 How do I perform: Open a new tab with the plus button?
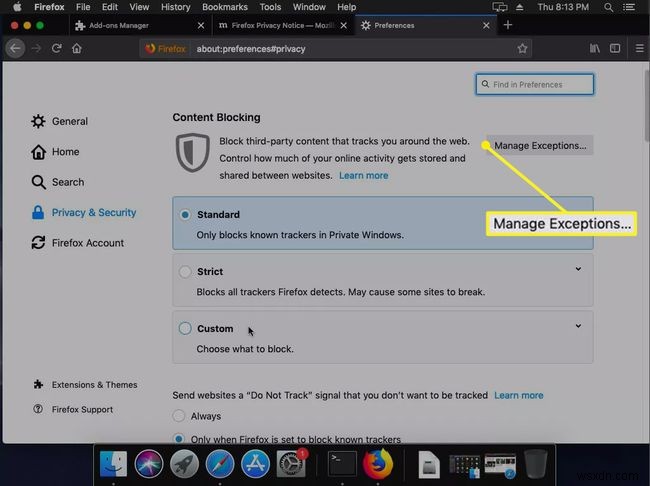(x=507, y=25)
